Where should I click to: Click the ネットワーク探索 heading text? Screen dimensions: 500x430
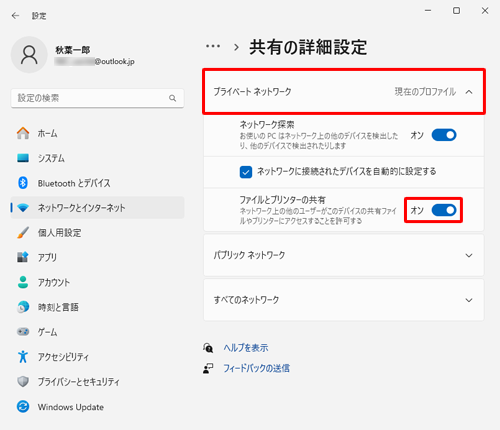coord(267,125)
